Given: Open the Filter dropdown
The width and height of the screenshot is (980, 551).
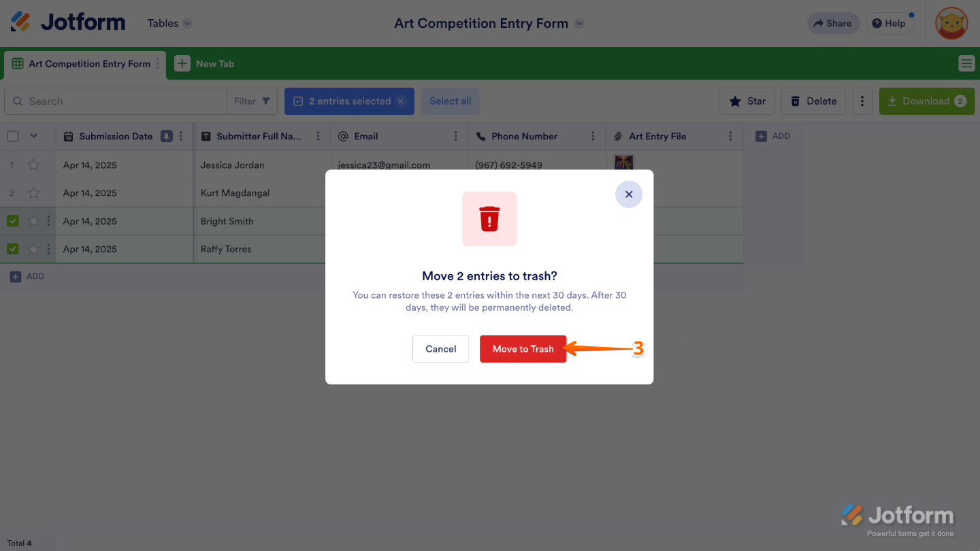Looking at the screenshot, I should click(x=252, y=101).
